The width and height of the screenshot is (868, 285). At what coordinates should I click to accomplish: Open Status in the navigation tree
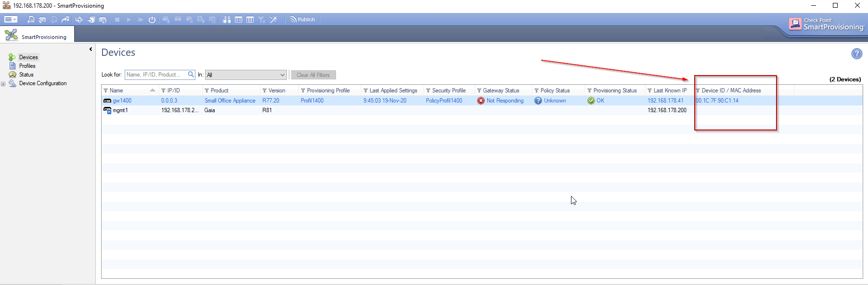click(x=26, y=75)
